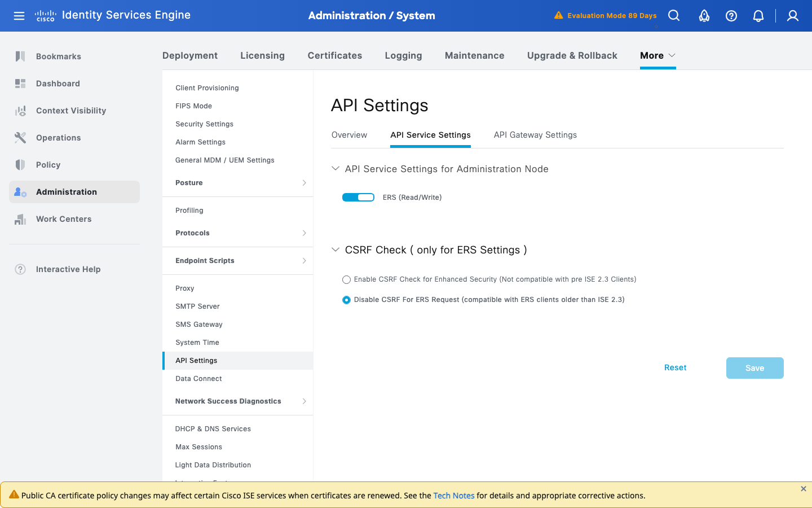The image size is (812, 508).
Task: Click the Context Visibility sidebar icon
Action: coord(20,111)
